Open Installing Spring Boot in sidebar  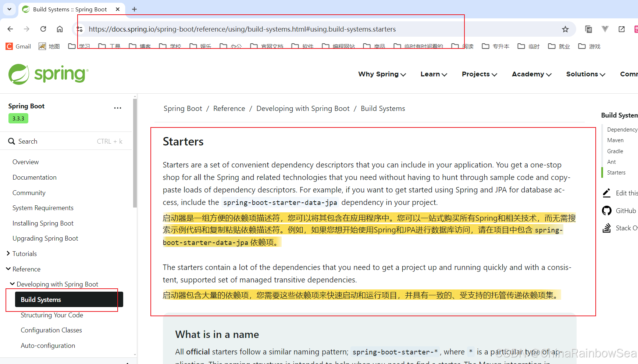point(43,223)
